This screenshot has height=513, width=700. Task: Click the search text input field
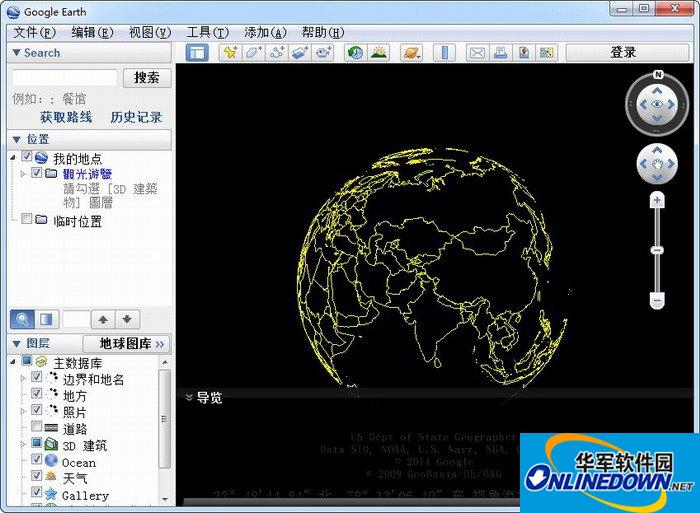coord(65,78)
